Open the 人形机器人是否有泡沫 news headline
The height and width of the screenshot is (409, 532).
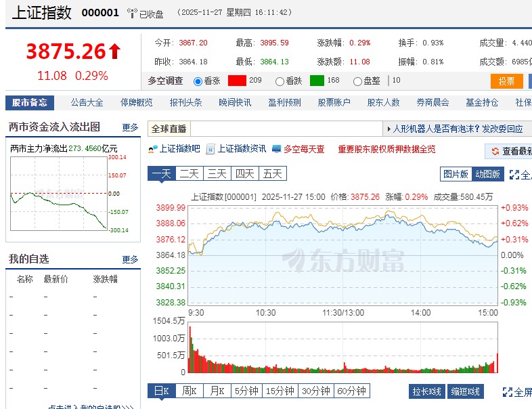click(458, 129)
